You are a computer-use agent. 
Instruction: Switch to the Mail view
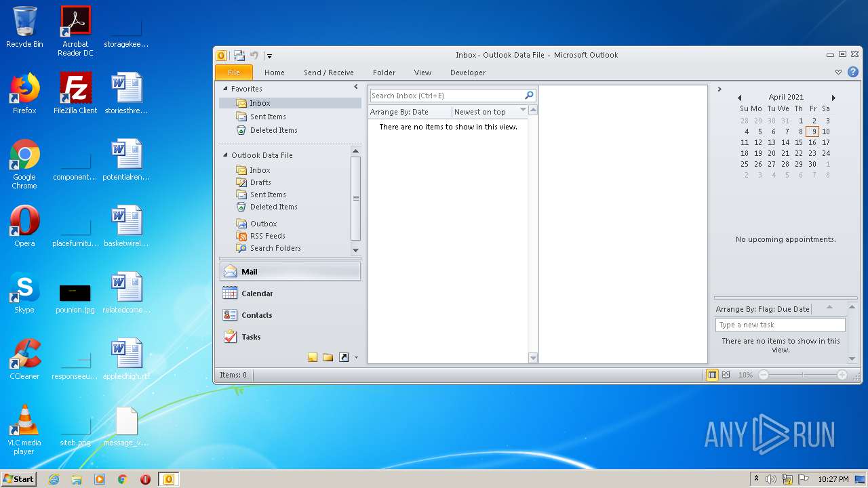pyautogui.click(x=290, y=272)
